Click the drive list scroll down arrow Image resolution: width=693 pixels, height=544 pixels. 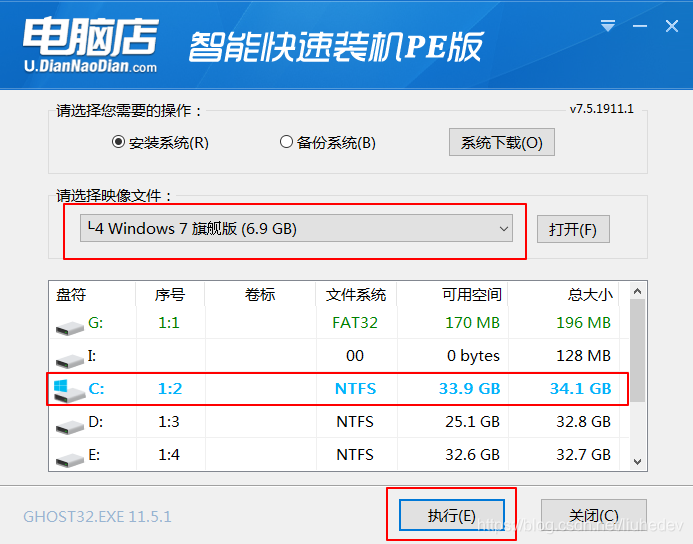coord(637,462)
